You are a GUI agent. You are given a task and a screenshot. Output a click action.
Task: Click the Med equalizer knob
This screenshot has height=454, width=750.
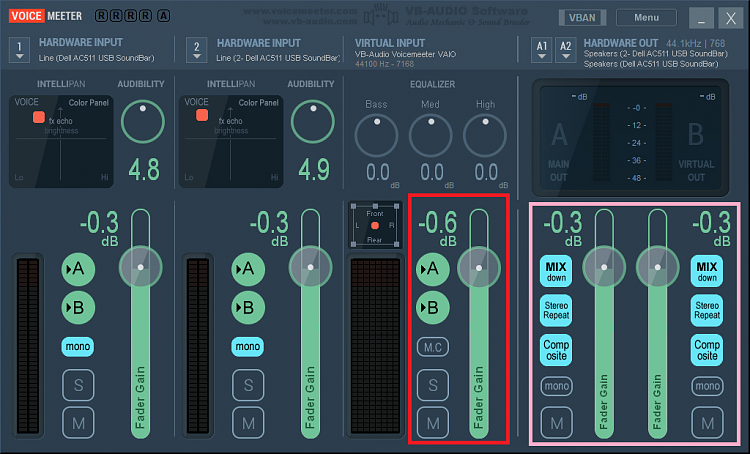(430, 135)
